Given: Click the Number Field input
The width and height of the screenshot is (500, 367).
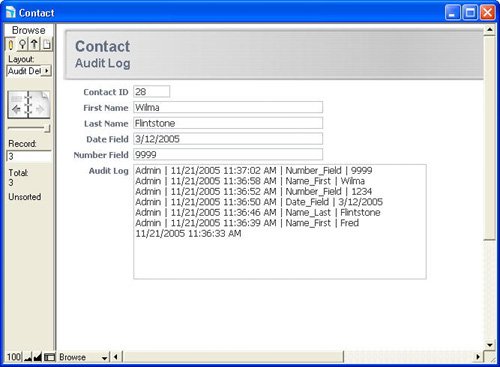Looking at the screenshot, I should 228,155.
